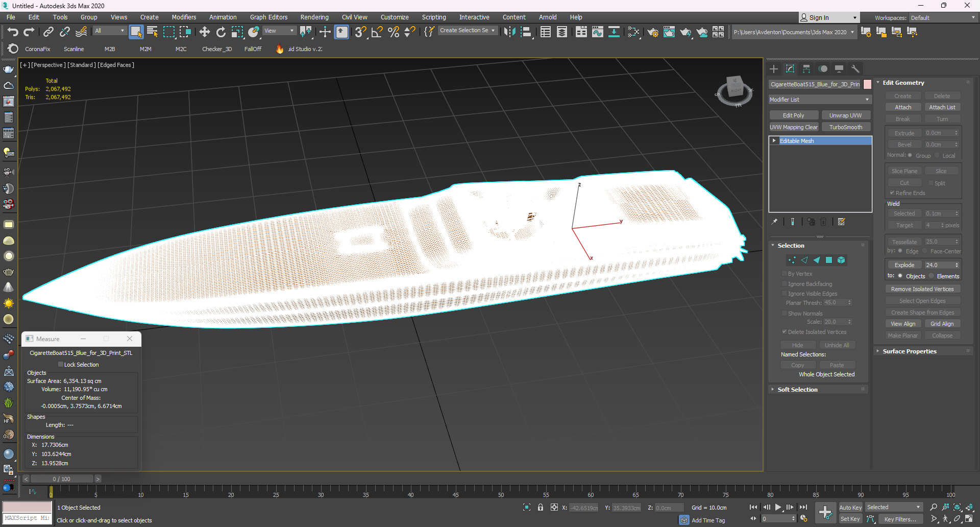980x527 pixels.
Task: Select Polygon sub-object level icon
Action: 829,260
